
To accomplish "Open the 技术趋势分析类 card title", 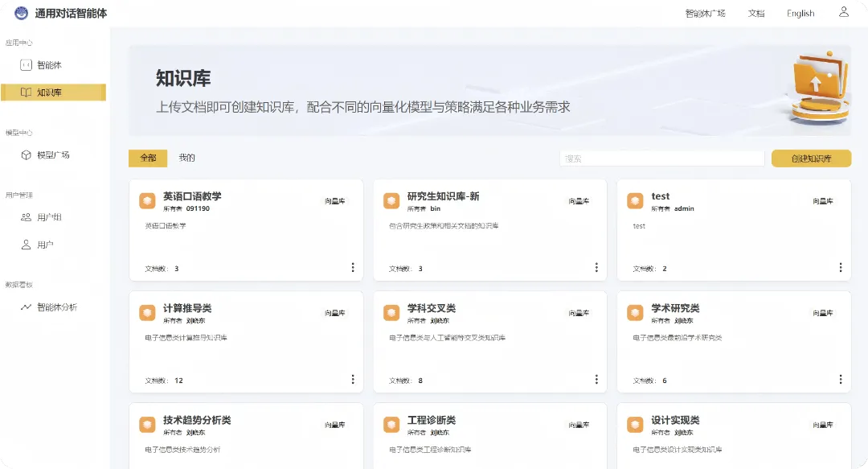I will click(197, 420).
